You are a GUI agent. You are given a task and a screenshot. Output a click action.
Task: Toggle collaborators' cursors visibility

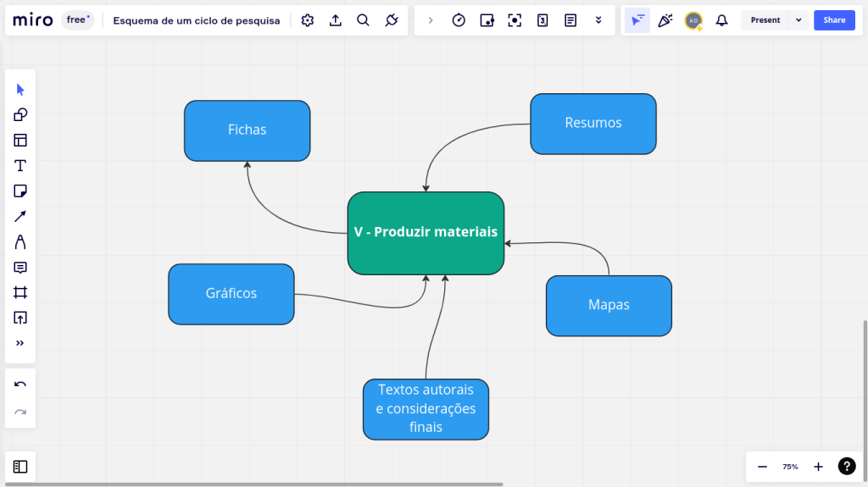[637, 20]
